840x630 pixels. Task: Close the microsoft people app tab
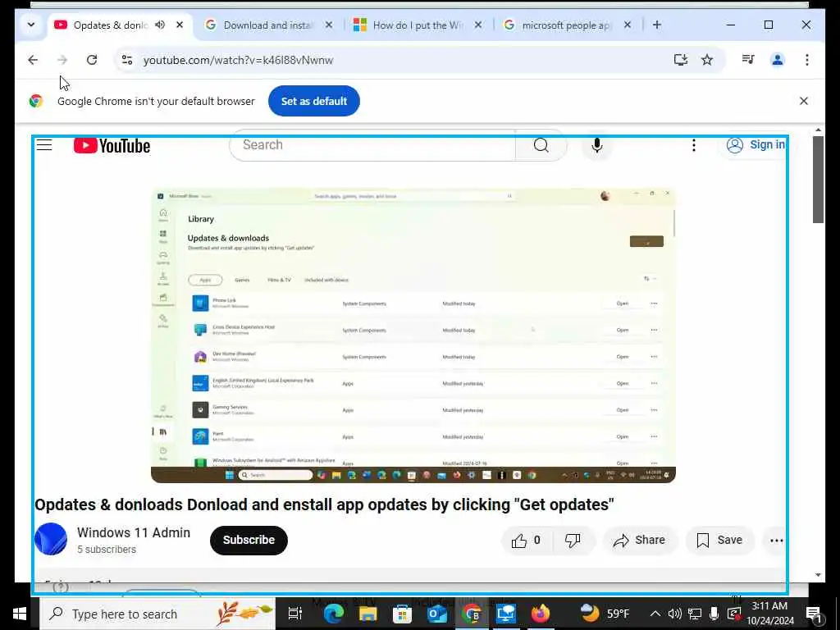click(628, 25)
